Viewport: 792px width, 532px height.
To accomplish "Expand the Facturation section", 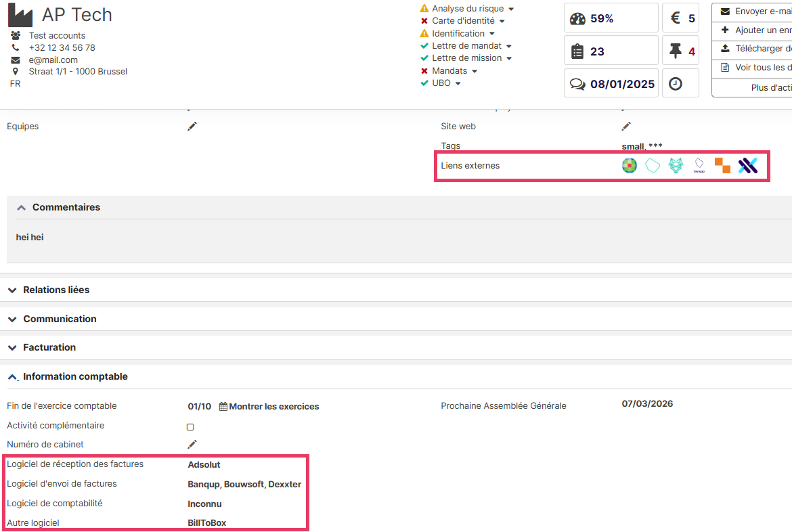I will pyautogui.click(x=13, y=348).
